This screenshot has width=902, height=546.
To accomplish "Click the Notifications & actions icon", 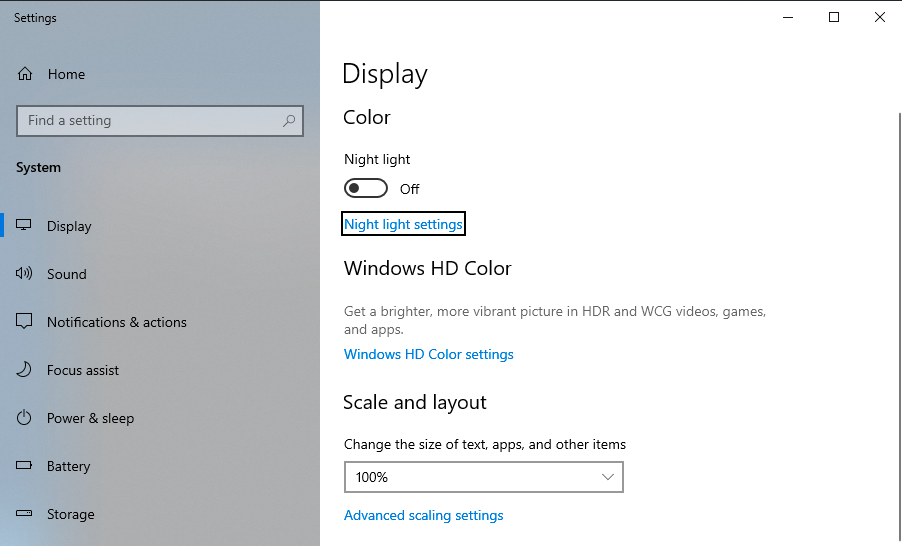I will click(25, 322).
